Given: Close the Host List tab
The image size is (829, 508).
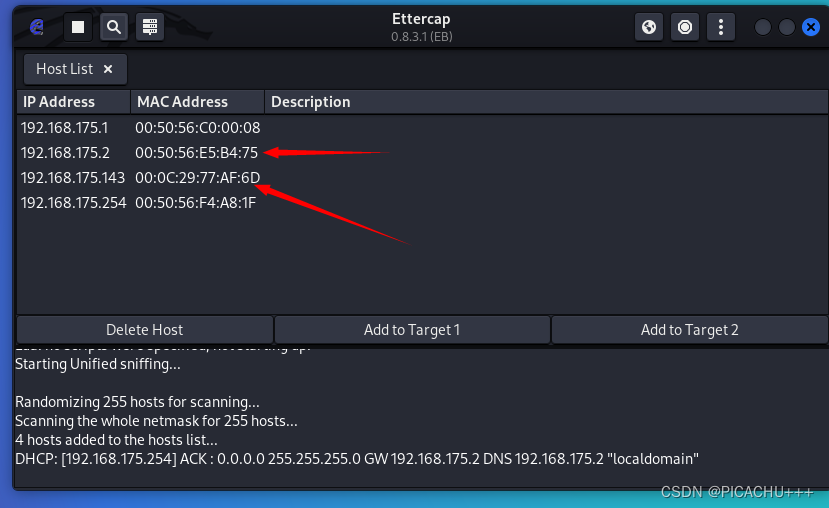Looking at the screenshot, I should (x=108, y=69).
